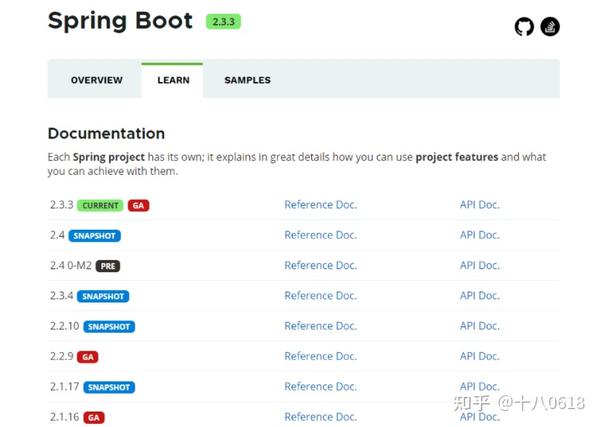Click the SNAPSHOT badge beside 2.2.10
The image size is (600, 427).
pos(109,327)
